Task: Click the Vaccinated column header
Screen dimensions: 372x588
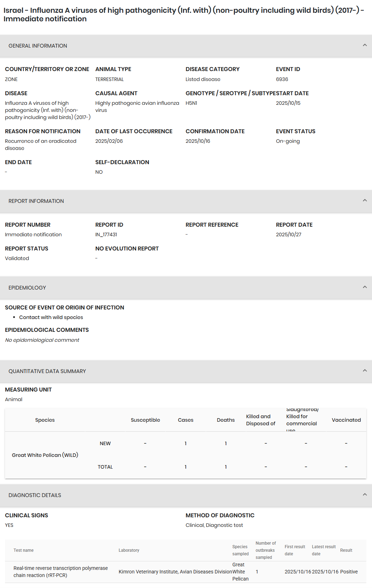Action: coord(346,420)
